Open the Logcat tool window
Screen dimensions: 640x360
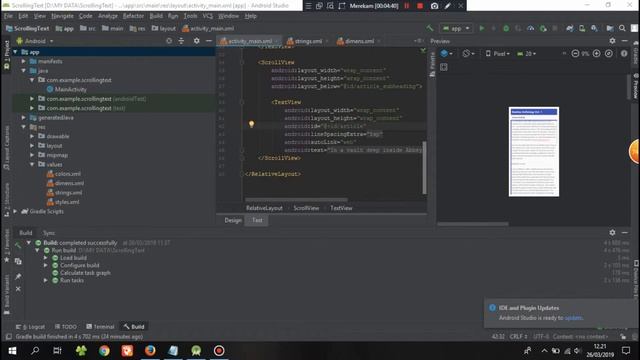click(31, 327)
